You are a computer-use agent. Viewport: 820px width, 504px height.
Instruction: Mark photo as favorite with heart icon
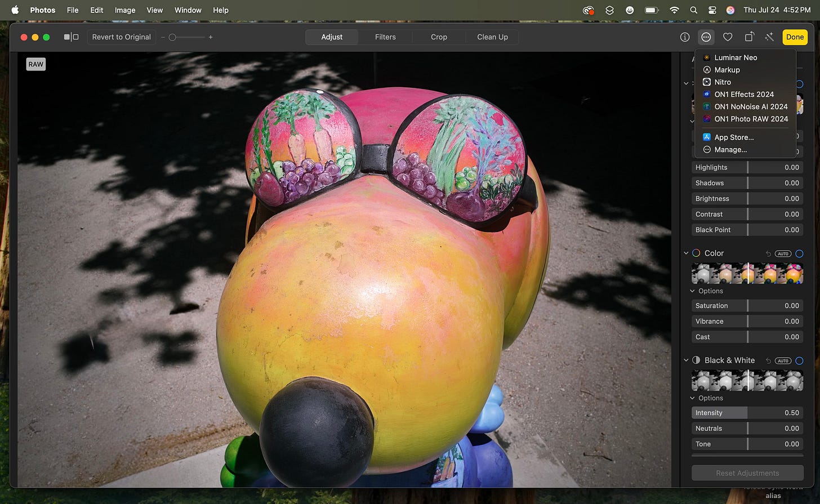[x=728, y=37]
